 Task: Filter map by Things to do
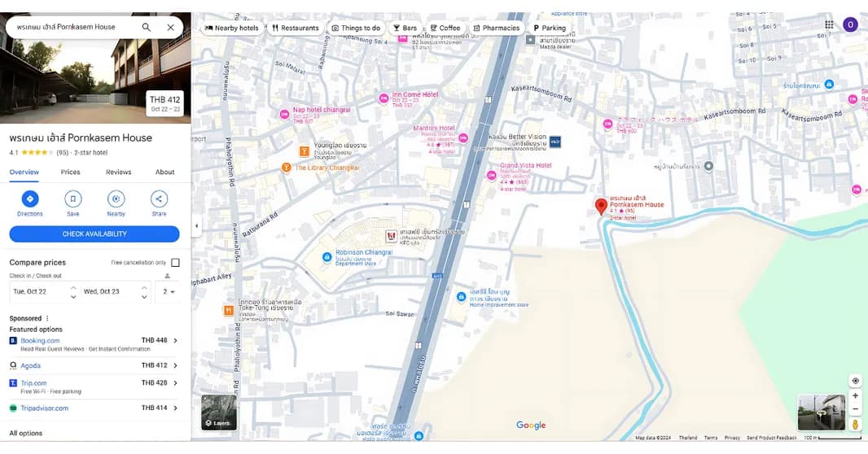tap(356, 28)
